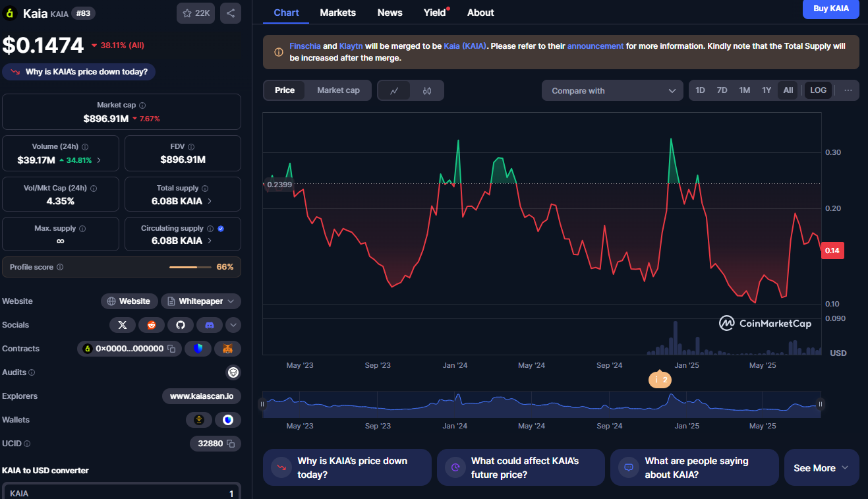Screen dimensions: 868x499
Task: Expand the See More questions dropdown
Action: point(821,468)
